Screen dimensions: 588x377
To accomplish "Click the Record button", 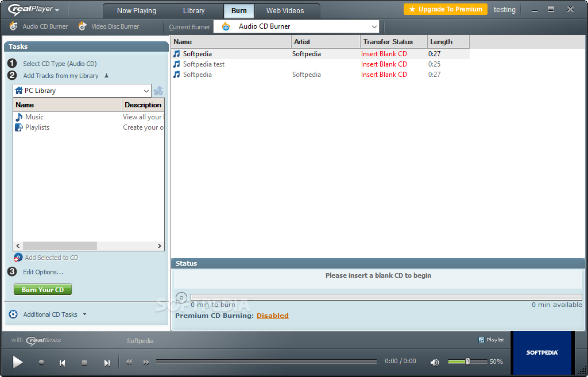I will tap(41, 362).
